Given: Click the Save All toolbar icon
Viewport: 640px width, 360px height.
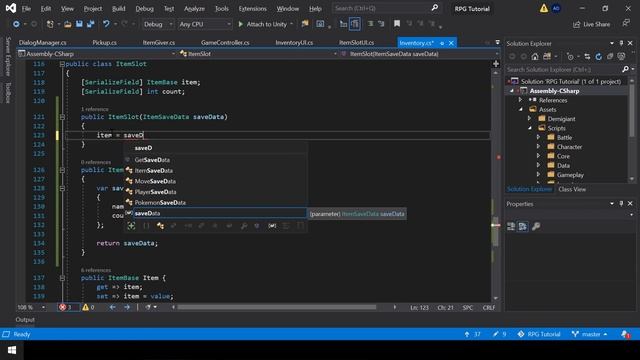Looking at the screenshot, I should [90, 24].
